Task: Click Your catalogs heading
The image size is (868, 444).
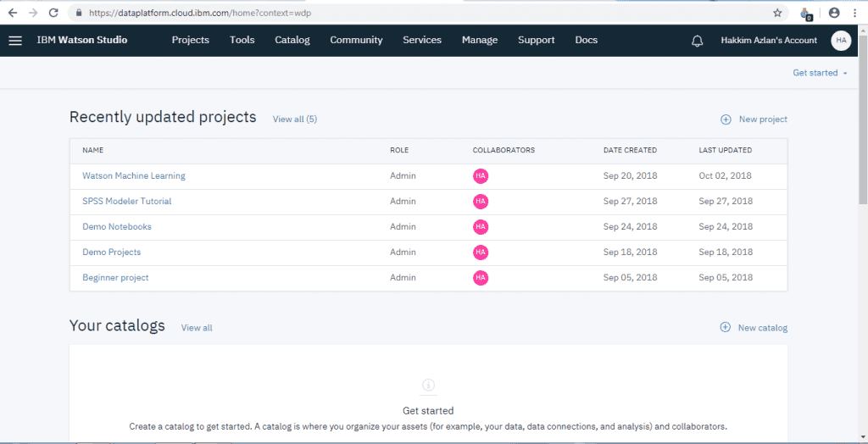Action: (x=117, y=325)
